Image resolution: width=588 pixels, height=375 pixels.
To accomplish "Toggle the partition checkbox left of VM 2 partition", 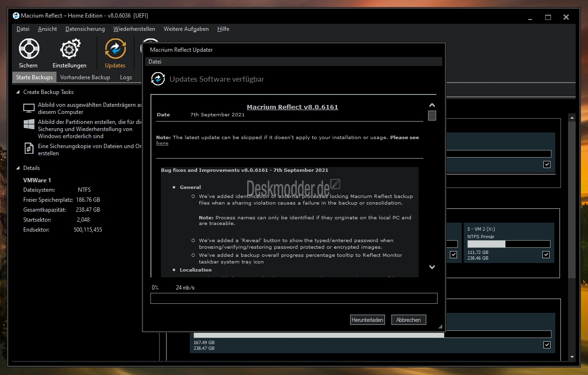I will pyautogui.click(x=454, y=255).
